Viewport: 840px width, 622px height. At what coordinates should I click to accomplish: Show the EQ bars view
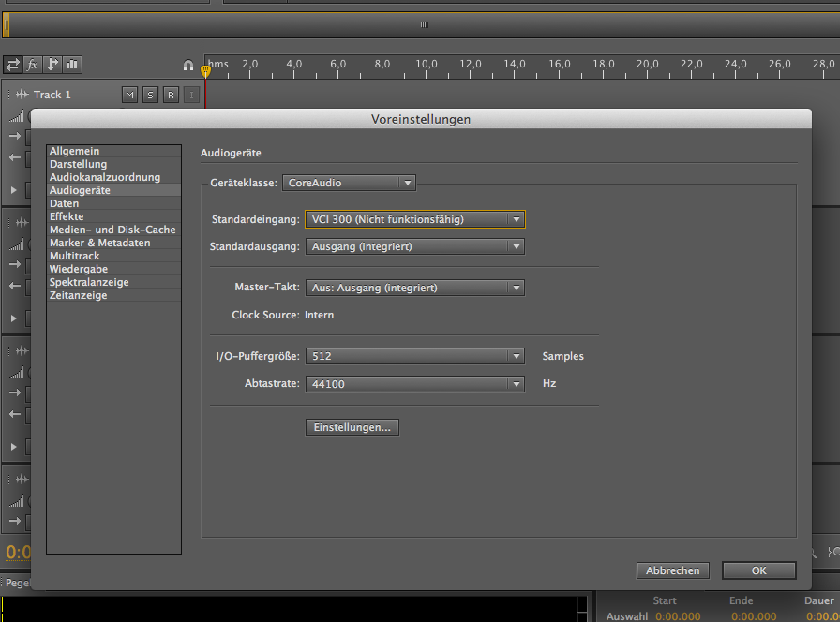tap(72, 65)
